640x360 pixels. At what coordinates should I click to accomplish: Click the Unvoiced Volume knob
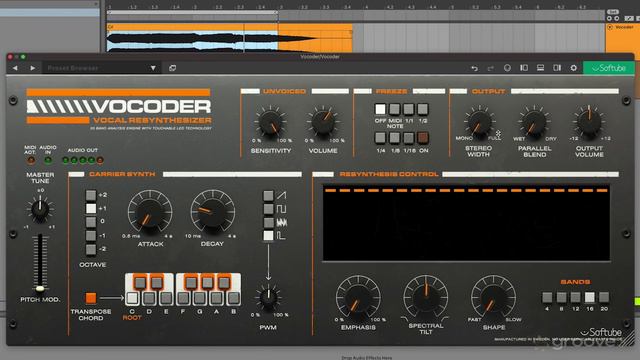pyautogui.click(x=323, y=123)
